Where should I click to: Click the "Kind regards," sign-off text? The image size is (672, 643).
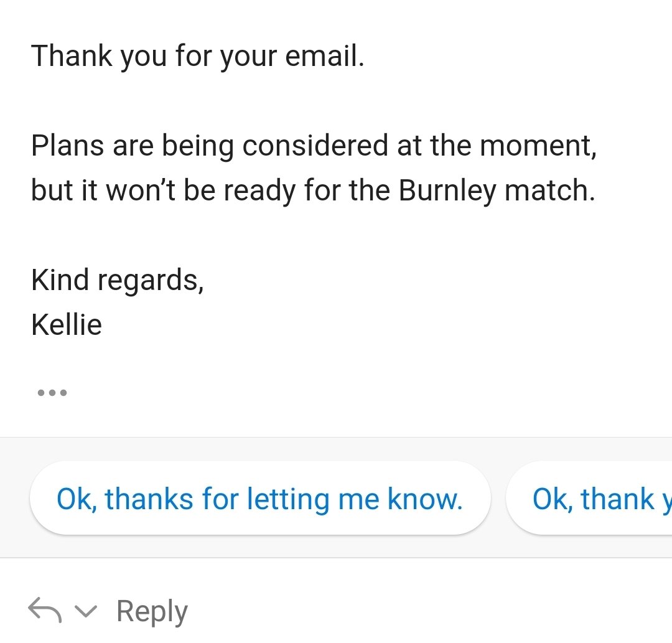(x=117, y=281)
